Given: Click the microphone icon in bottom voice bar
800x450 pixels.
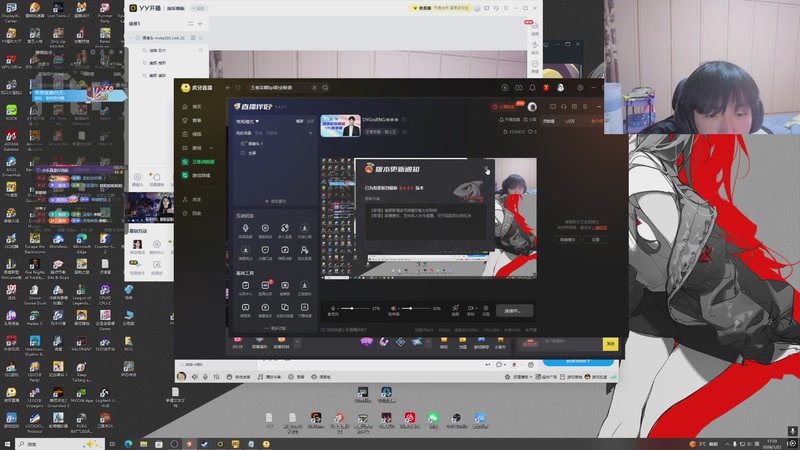Looking at the screenshot, I should point(206,377).
